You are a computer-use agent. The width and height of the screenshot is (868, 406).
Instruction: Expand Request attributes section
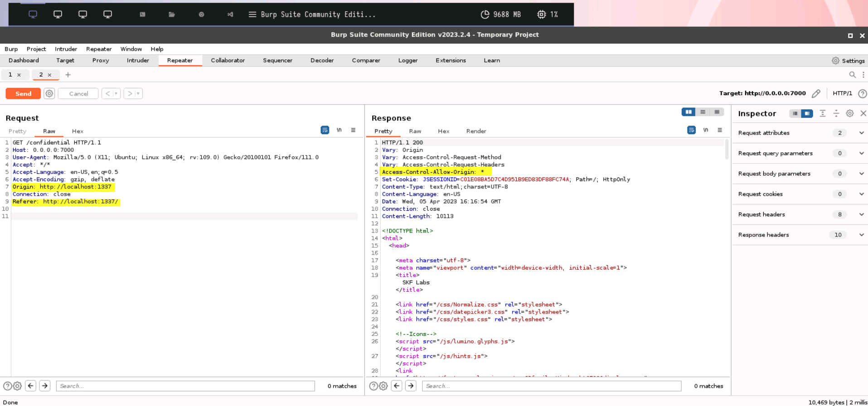(x=800, y=133)
